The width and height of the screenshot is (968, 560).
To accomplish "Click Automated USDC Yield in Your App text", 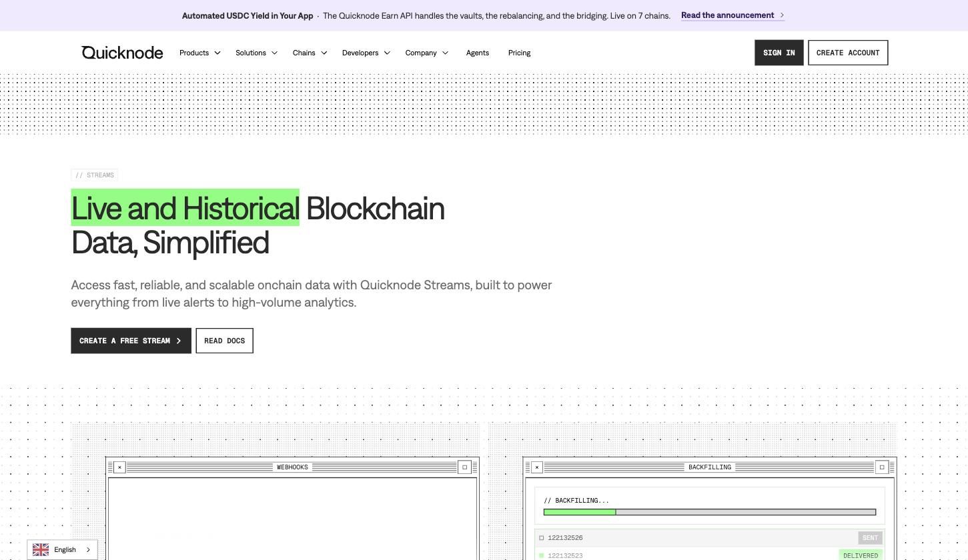I will (x=248, y=16).
